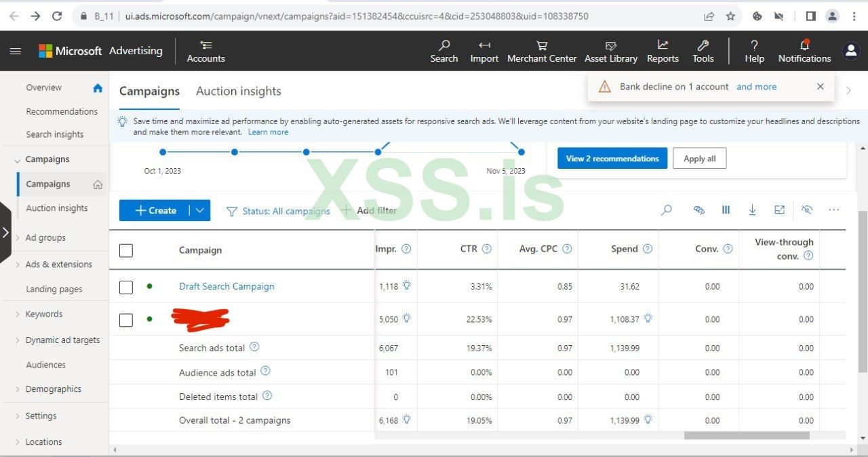Click the Status: All campaigns filter
Image resolution: width=868 pixels, height=457 pixels.
(x=279, y=211)
